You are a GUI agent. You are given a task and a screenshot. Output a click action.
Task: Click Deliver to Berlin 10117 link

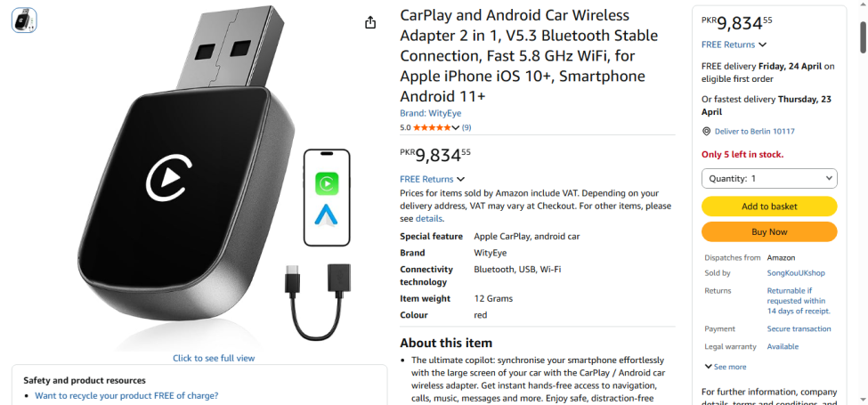point(754,131)
